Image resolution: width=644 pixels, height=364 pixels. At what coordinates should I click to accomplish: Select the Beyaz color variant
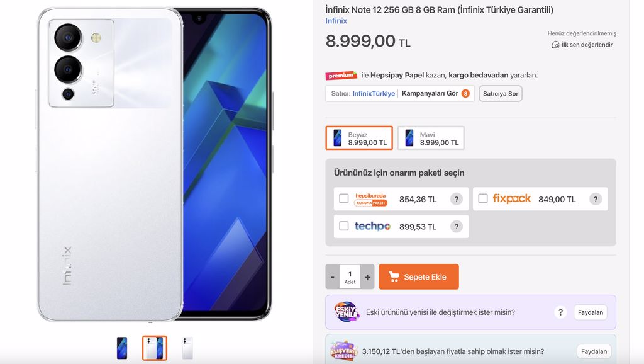click(359, 138)
